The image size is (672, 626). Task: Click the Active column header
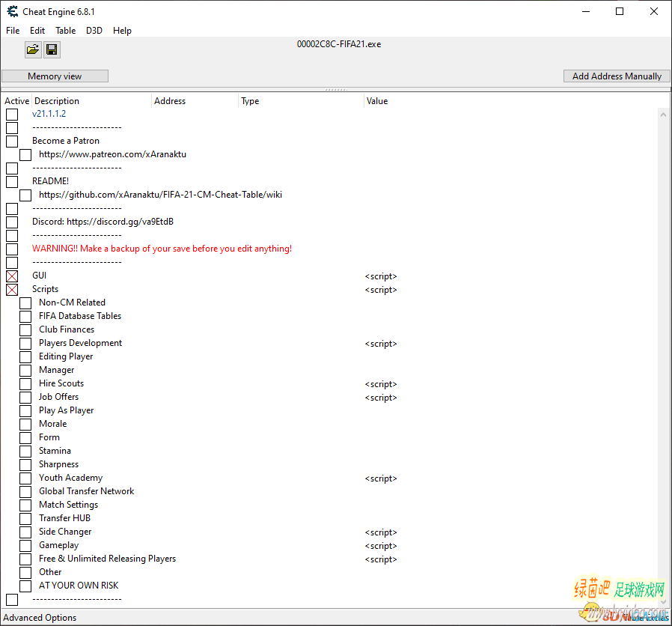tap(16, 101)
